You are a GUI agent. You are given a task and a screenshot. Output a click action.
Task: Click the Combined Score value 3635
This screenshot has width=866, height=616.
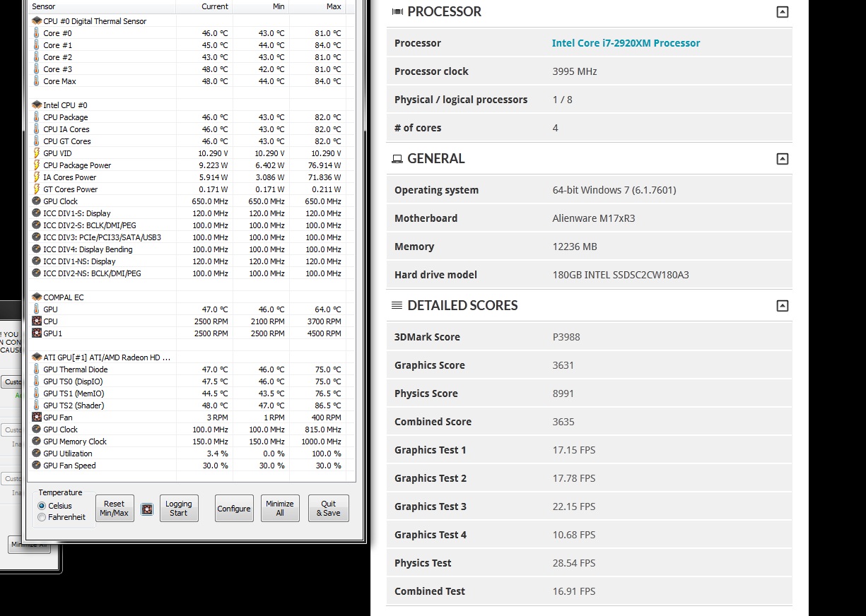563,422
